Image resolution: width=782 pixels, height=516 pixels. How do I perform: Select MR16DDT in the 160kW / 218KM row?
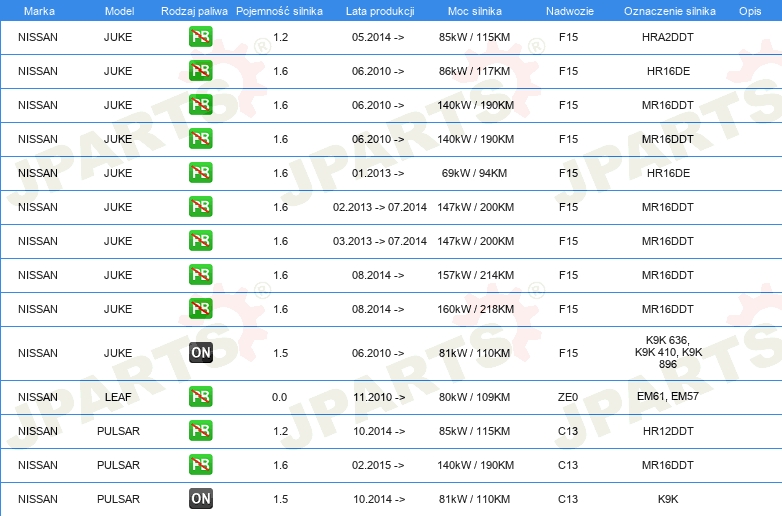coord(668,309)
